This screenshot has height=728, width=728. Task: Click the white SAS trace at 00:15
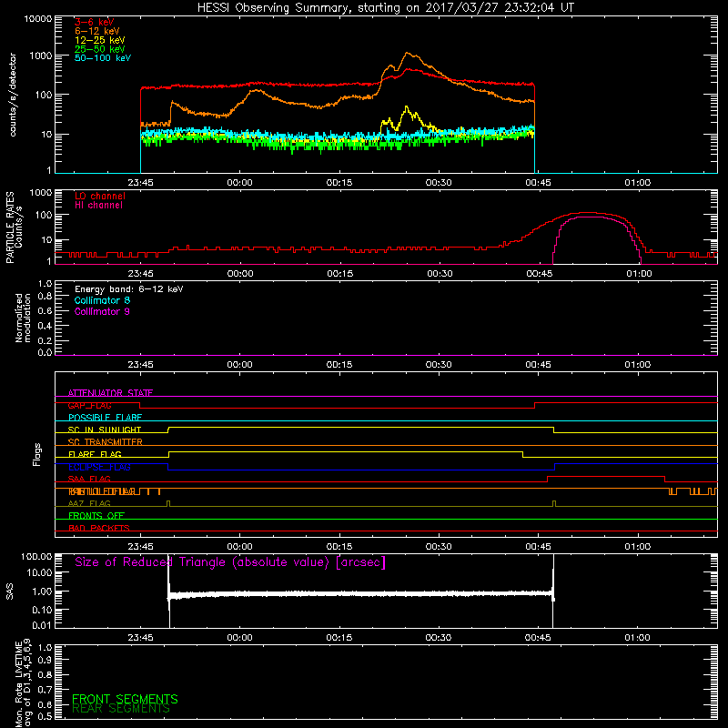click(339, 594)
